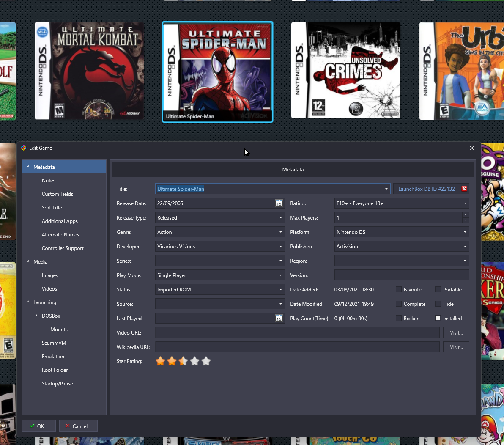Mark the game as Complete
The width and height of the screenshot is (504, 445).
click(x=399, y=304)
